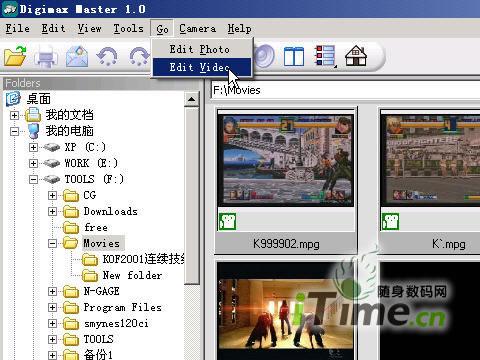Image resolution: width=480 pixels, height=360 pixels.
Task: Click the WORK (E:) drive icon
Action: click(x=52, y=163)
